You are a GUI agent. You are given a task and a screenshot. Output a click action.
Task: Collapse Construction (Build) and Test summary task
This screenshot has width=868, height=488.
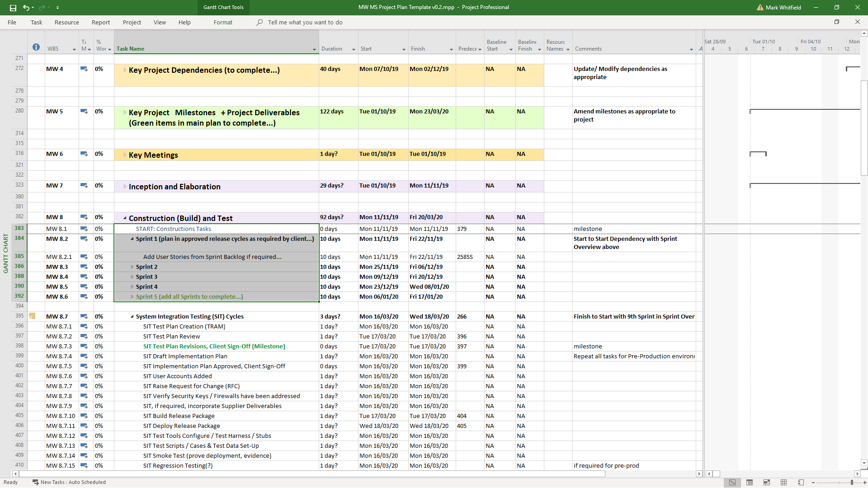(x=125, y=218)
